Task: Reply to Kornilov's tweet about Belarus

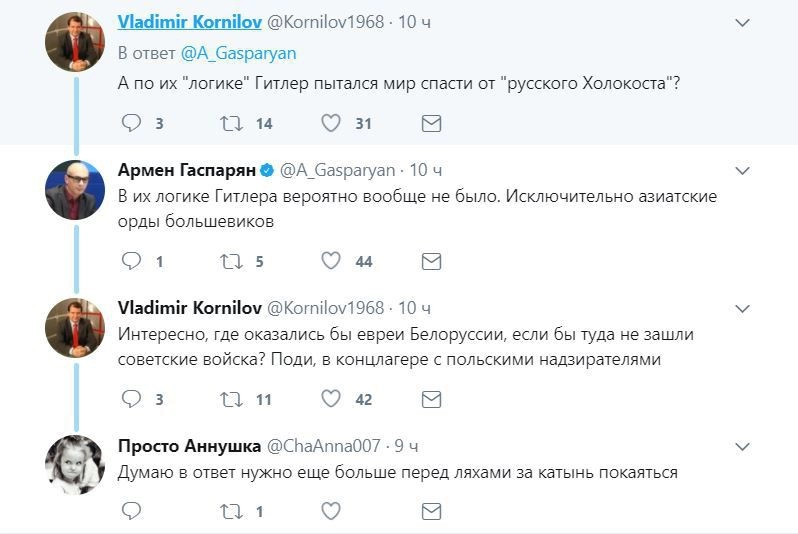Action: click(x=130, y=399)
